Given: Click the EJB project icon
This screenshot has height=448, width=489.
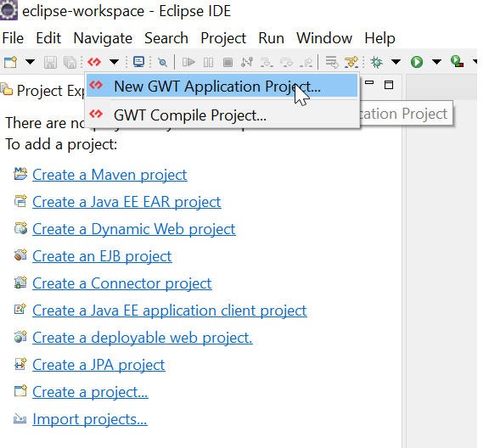Looking at the screenshot, I should (20, 255).
